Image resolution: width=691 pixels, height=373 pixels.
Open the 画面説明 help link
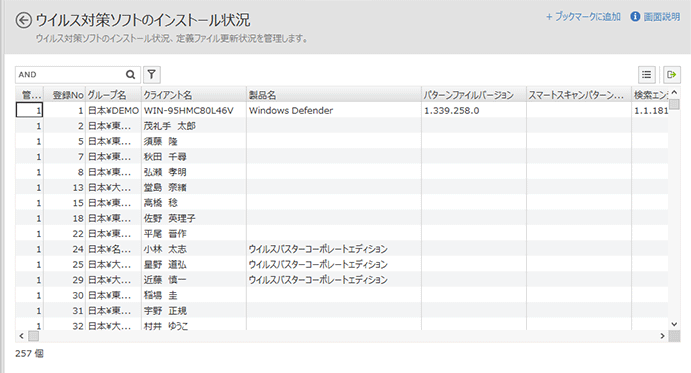point(661,17)
